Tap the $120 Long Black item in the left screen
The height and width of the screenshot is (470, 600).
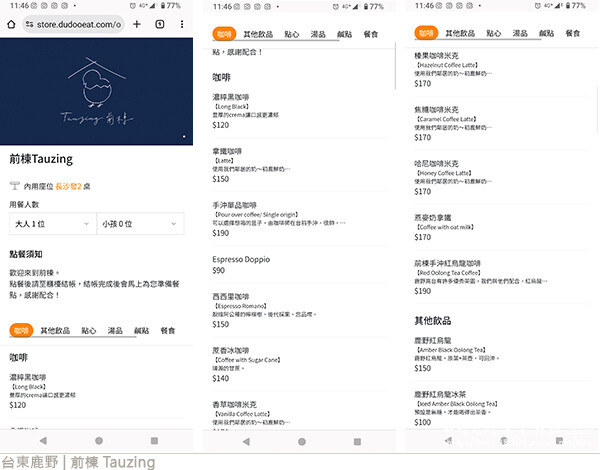click(x=96, y=391)
